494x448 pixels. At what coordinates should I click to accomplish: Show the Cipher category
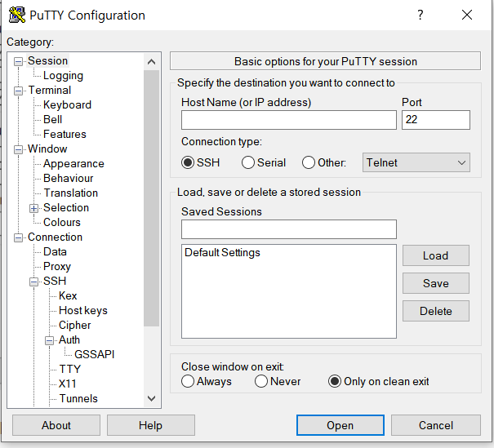click(74, 326)
